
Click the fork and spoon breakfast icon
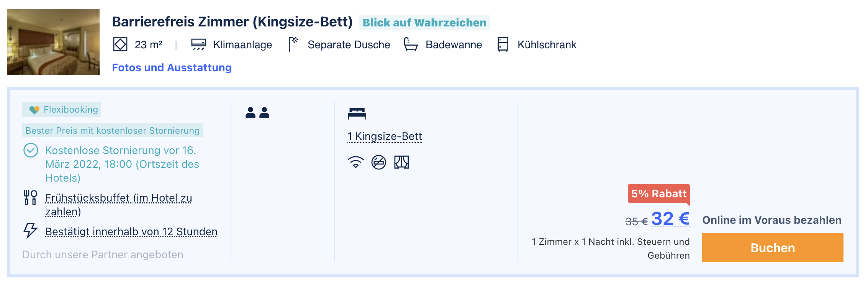click(x=30, y=198)
